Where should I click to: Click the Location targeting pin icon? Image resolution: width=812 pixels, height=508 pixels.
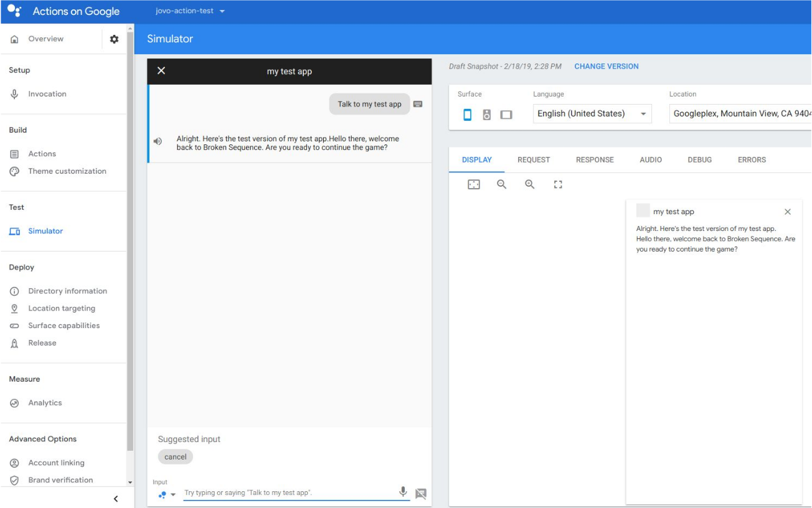coord(14,308)
